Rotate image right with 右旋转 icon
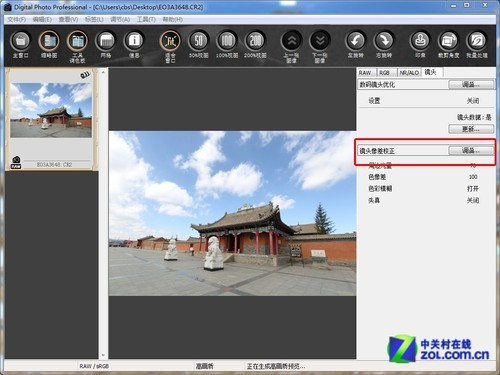The width and height of the screenshot is (500, 375). [384, 41]
